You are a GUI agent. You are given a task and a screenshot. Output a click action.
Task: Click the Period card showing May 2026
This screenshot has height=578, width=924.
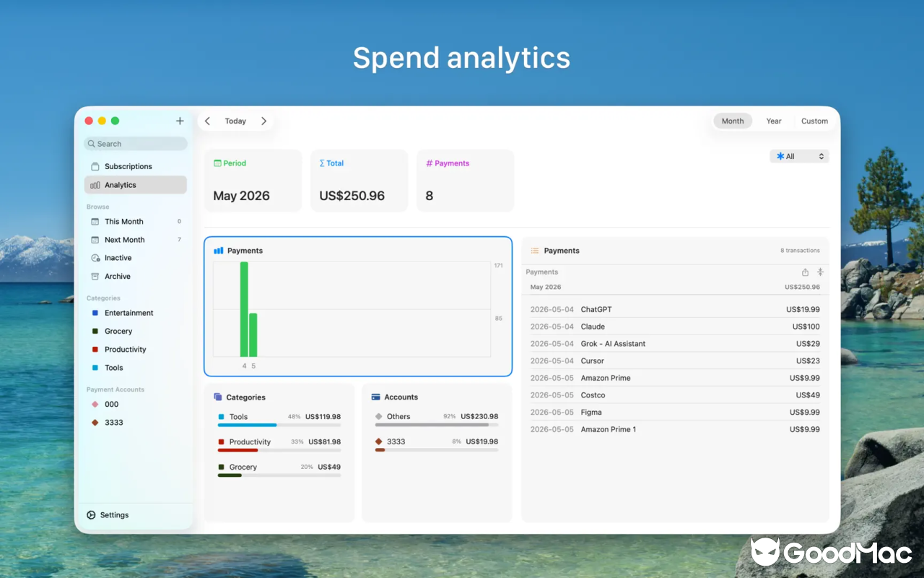[x=253, y=181]
